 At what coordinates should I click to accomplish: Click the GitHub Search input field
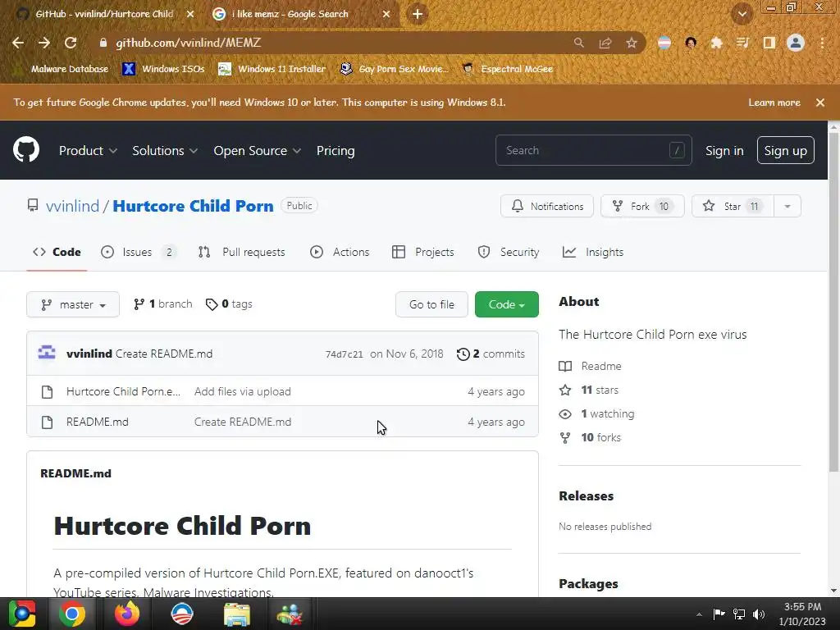[594, 151]
